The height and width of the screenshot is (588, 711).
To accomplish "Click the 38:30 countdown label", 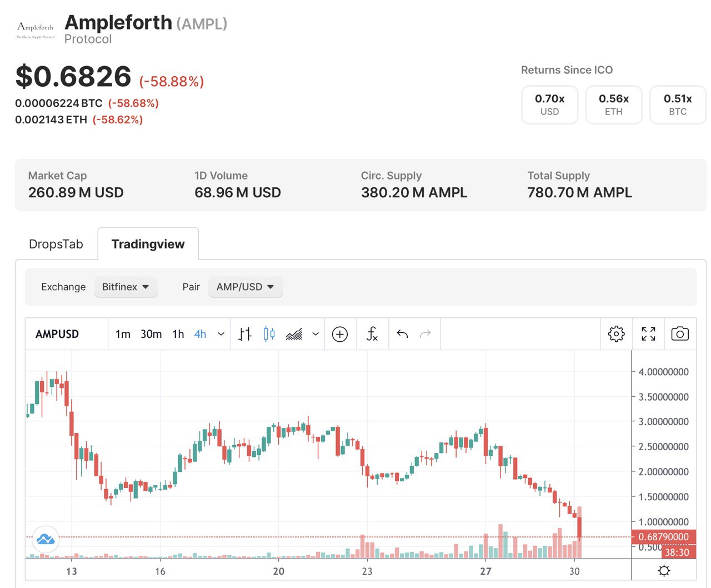I will pos(678,552).
